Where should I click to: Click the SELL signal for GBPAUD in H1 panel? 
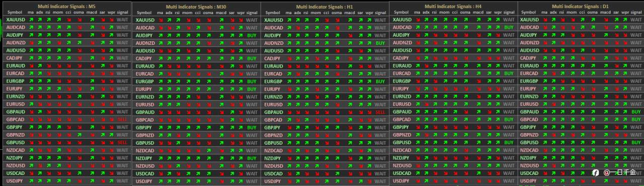coord(380,112)
